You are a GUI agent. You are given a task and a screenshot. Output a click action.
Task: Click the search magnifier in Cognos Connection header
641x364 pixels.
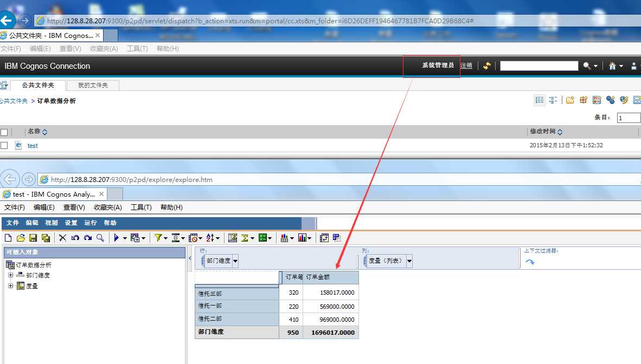click(x=587, y=66)
